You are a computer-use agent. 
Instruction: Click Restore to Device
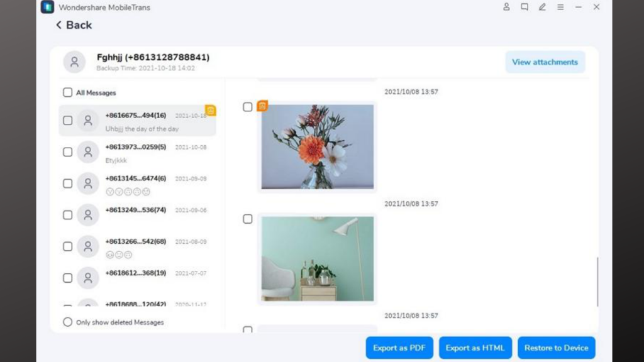click(x=556, y=347)
